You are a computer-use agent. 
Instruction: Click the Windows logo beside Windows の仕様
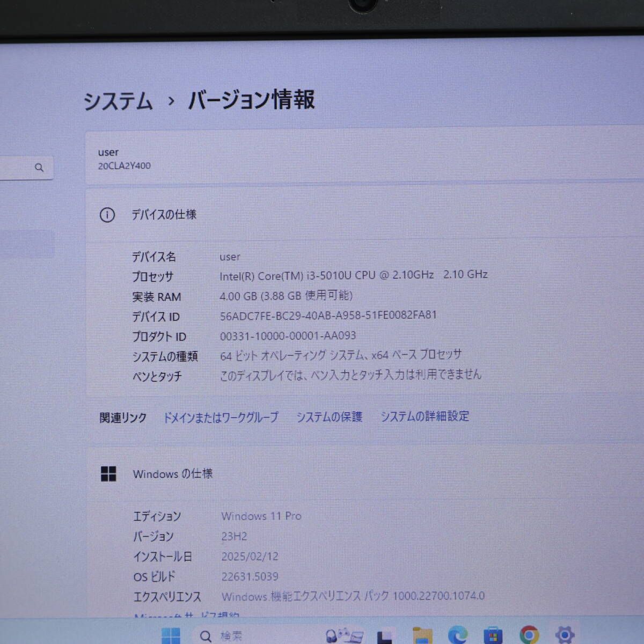(109, 473)
